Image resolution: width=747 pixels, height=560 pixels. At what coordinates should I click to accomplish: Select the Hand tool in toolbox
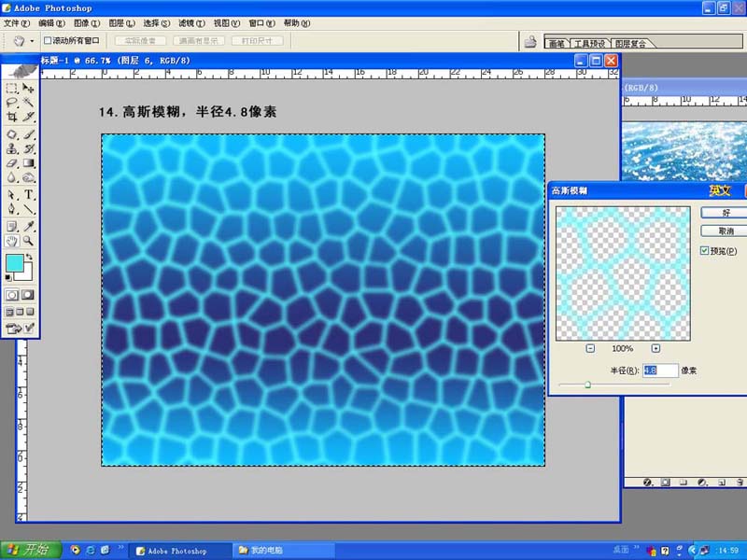click(x=12, y=241)
